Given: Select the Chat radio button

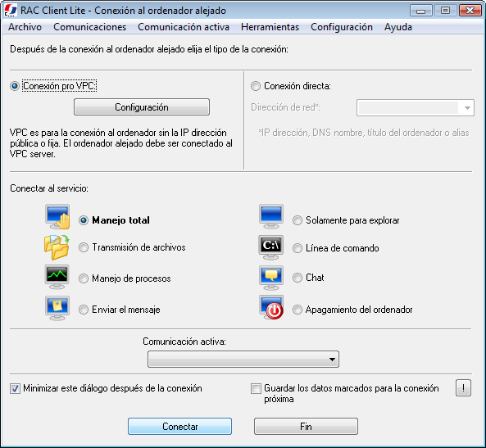Looking at the screenshot, I should click(x=298, y=278).
